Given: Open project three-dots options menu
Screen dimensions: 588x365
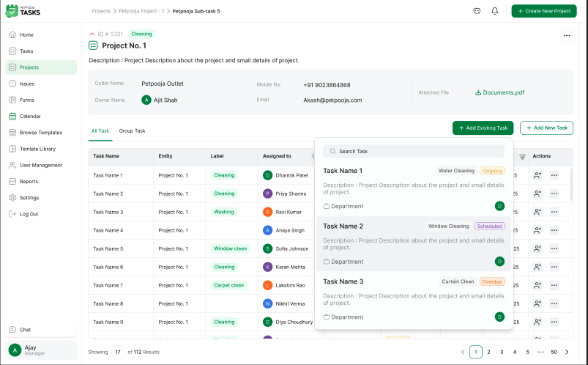Looking at the screenshot, I should (566, 35).
